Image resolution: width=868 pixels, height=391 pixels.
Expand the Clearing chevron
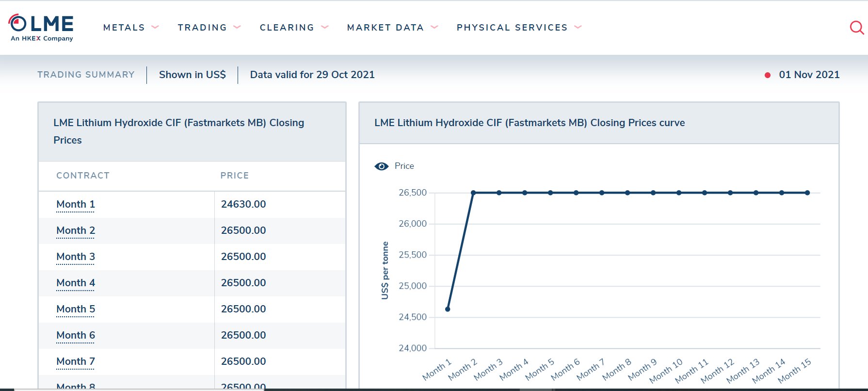[x=325, y=27]
